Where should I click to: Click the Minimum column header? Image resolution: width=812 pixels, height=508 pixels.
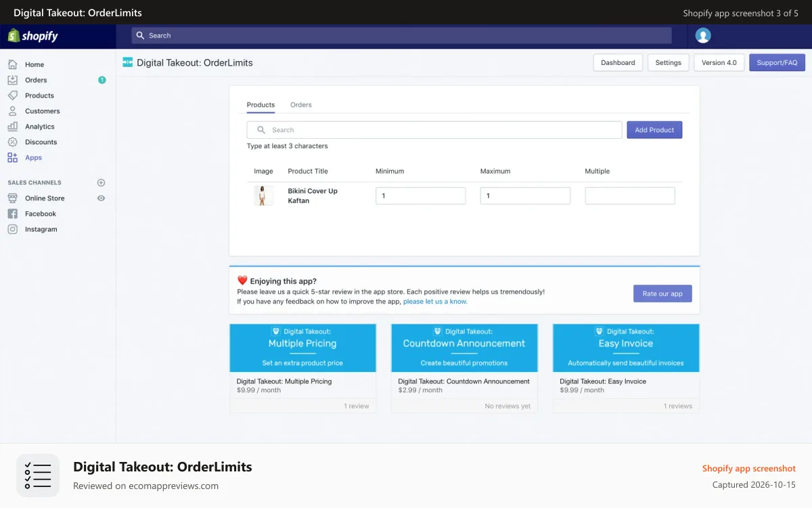(390, 171)
